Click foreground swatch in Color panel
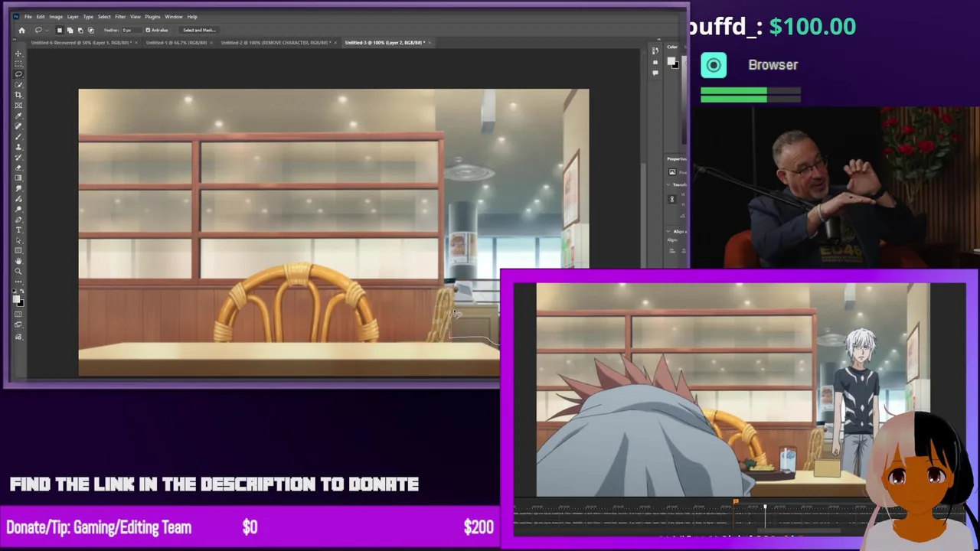Screen dimensions: 980x551 point(671,60)
